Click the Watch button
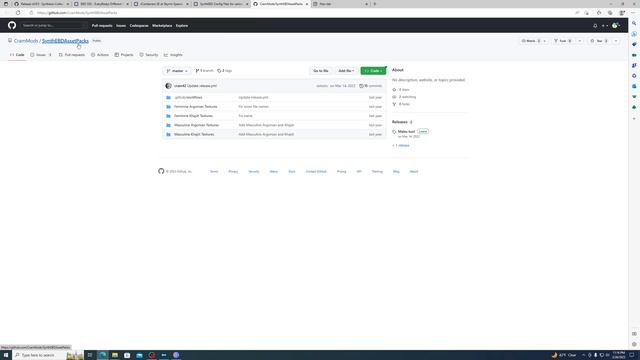Image resolution: width=640 pixels, height=360 pixels. pyautogui.click(x=533, y=41)
